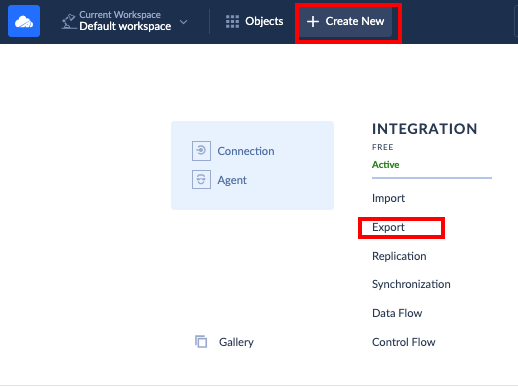Image resolution: width=518 pixels, height=387 pixels.
Task: Click the workspace lamp icon
Action: [x=69, y=21]
